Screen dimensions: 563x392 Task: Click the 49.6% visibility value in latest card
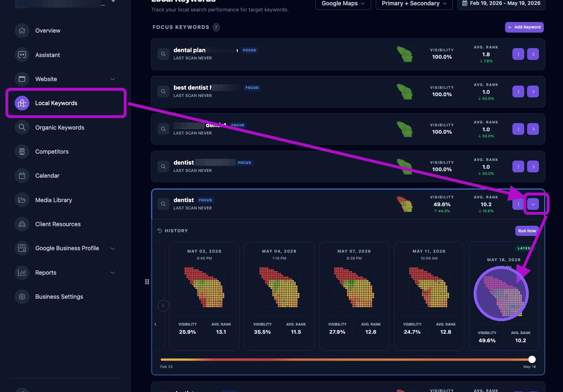click(487, 341)
